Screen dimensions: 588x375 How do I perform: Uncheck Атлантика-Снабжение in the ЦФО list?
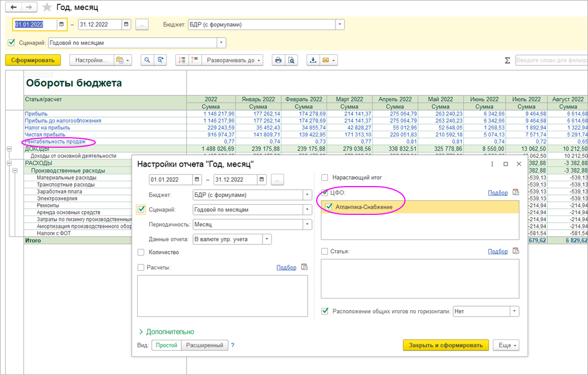[x=329, y=207]
